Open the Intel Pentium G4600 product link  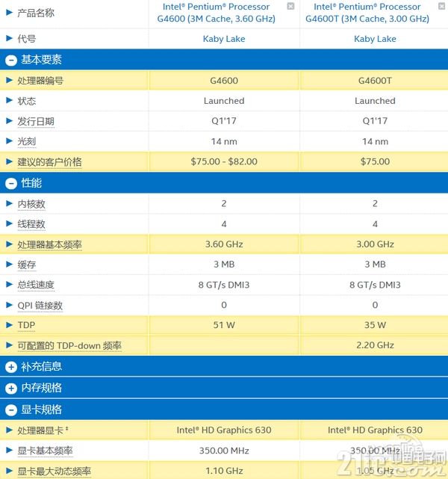(216, 13)
